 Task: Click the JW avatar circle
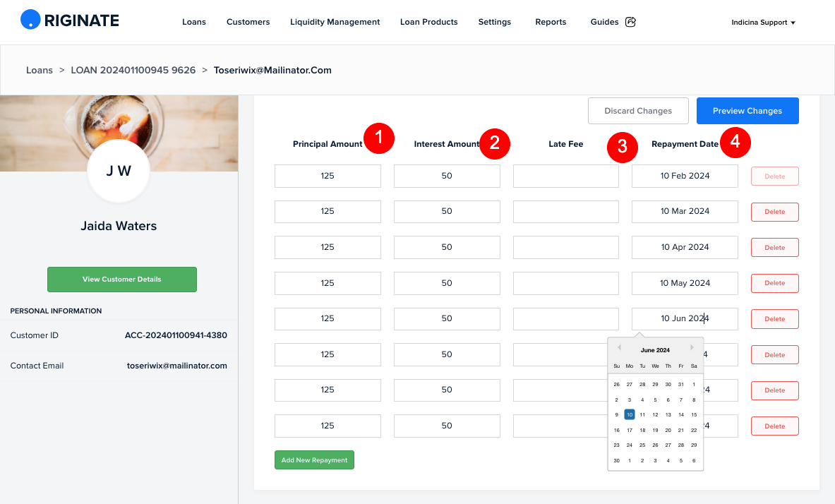[119, 171]
